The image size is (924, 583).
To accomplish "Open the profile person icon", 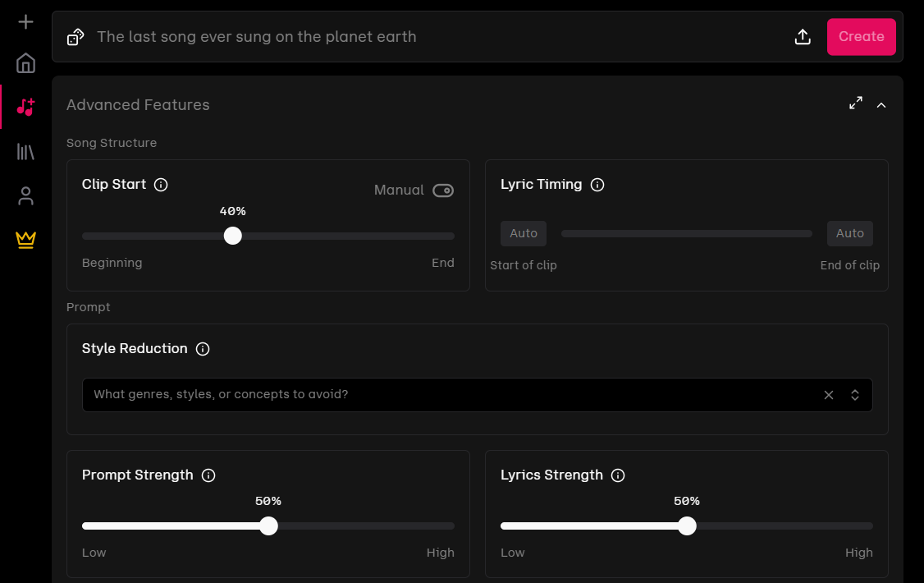I will [25, 195].
